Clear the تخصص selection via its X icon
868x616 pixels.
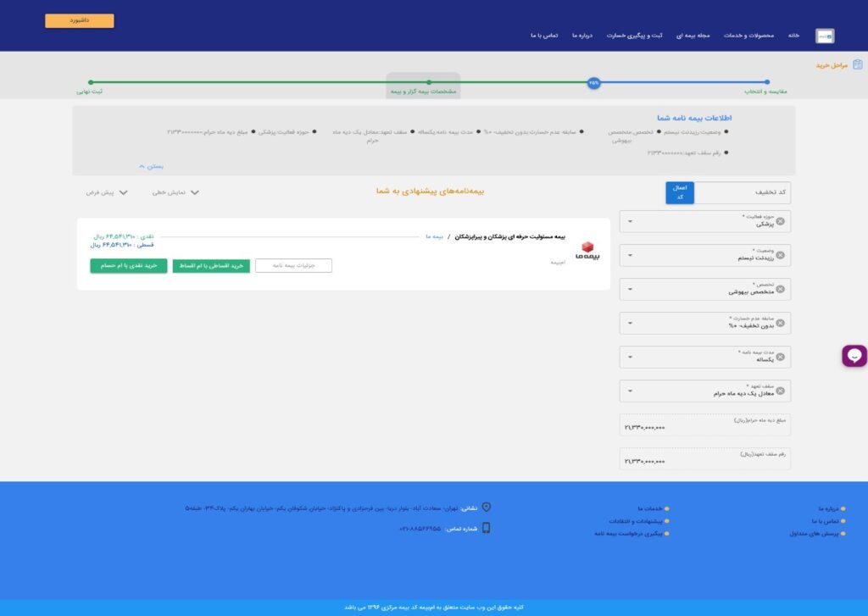[x=780, y=290]
